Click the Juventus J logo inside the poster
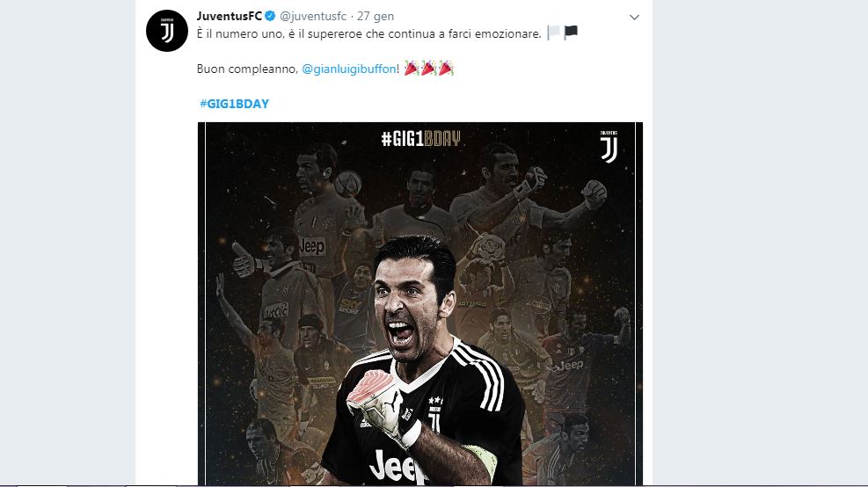868x487 pixels. point(609,147)
